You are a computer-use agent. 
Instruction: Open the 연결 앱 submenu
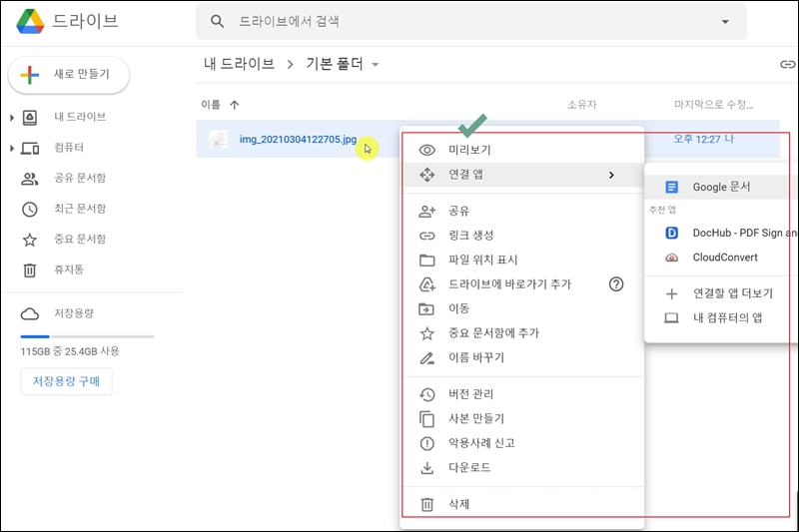[x=521, y=175]
